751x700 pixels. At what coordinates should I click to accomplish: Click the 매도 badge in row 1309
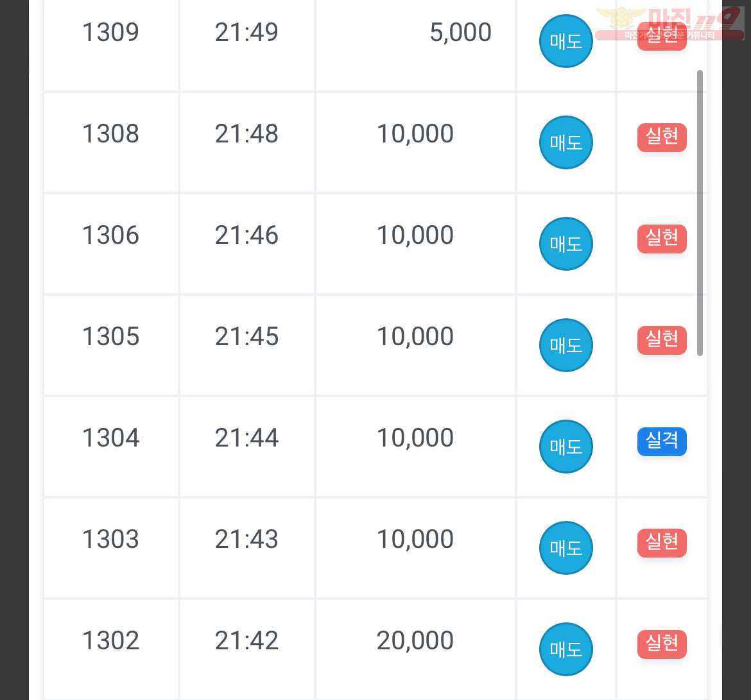coord(565,41)
